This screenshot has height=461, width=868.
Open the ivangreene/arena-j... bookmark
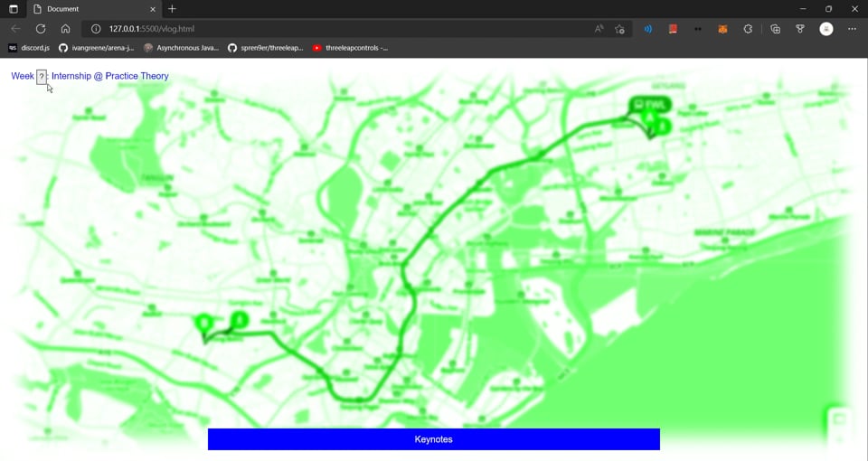[x=97, y=48]
